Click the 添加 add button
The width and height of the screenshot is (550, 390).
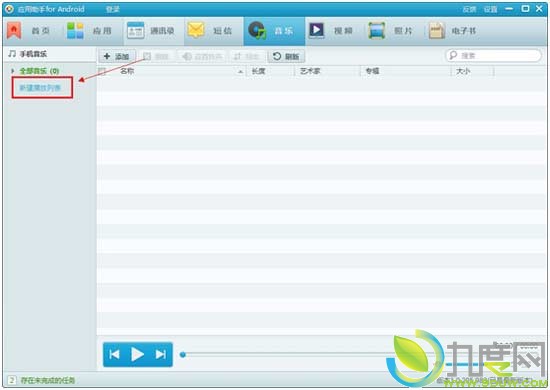(x=117, y=56)
